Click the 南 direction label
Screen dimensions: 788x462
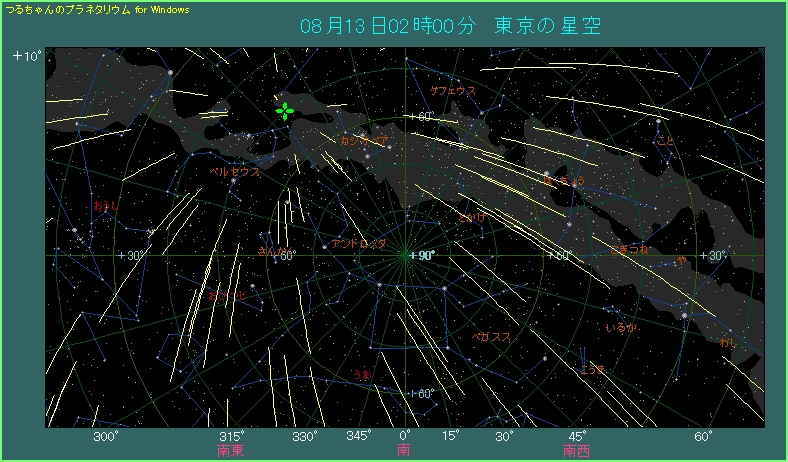point(404,451)
